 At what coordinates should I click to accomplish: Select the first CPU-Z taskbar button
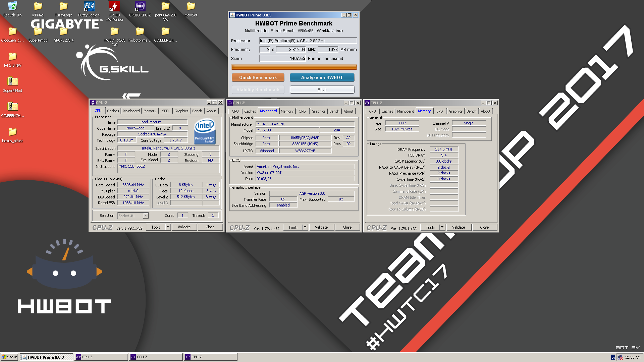click(x=101, y=357)
